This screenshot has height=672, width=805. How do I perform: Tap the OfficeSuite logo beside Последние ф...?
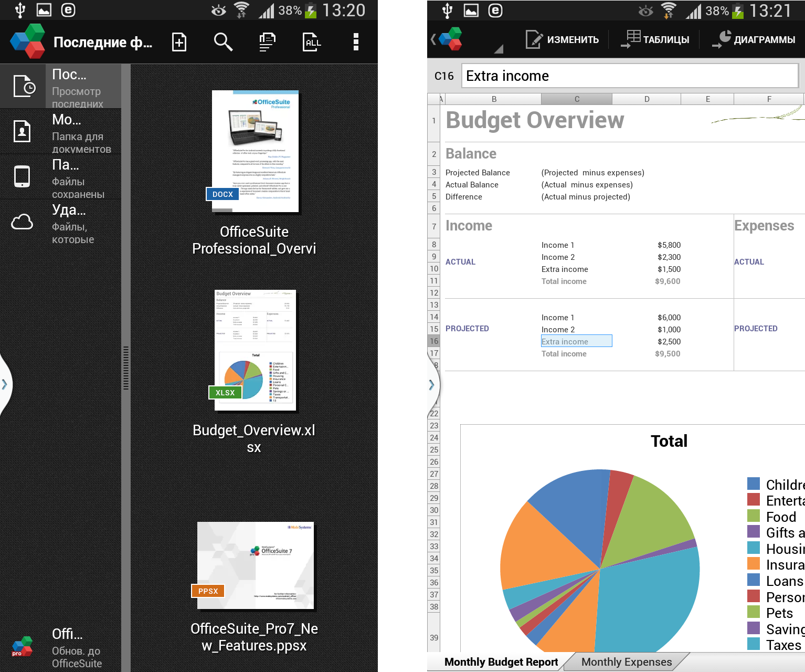[28, 41]
